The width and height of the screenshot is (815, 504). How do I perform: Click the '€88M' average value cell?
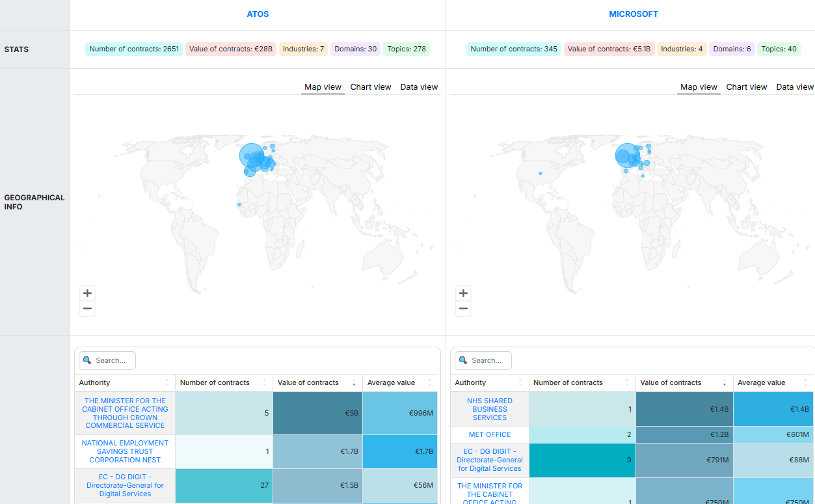pos(773,460)
